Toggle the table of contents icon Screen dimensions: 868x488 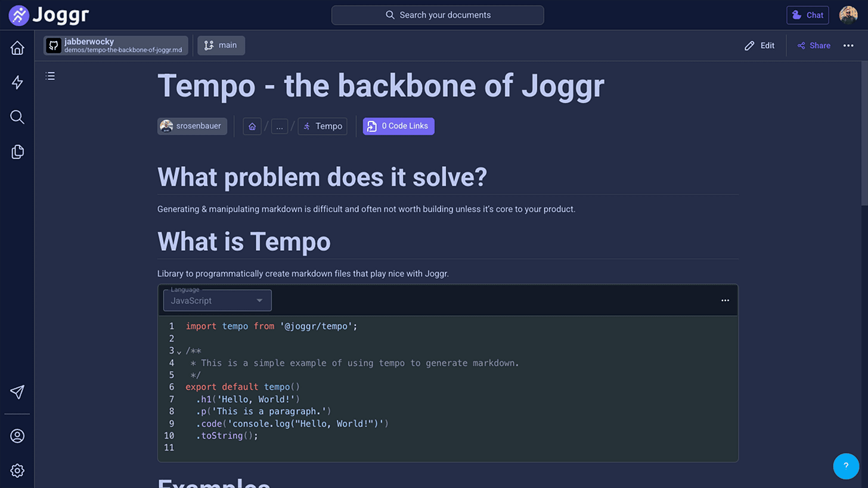(50, 76)
